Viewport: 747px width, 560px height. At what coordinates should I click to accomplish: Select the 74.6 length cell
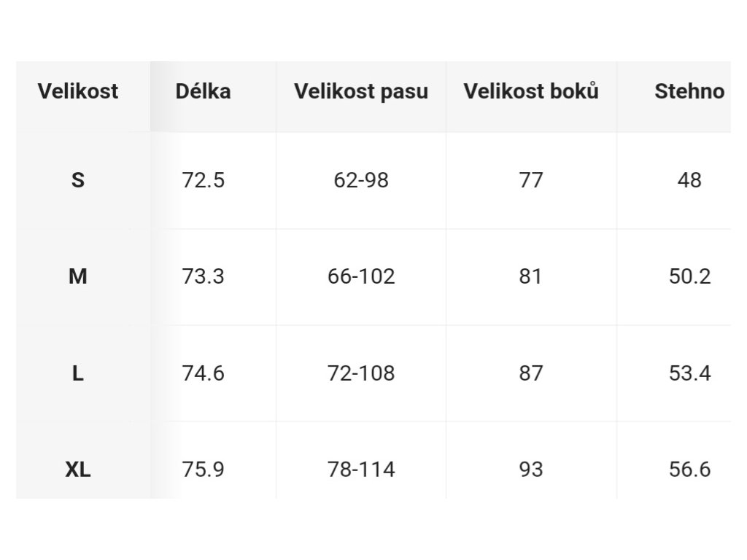click(203, 373)
